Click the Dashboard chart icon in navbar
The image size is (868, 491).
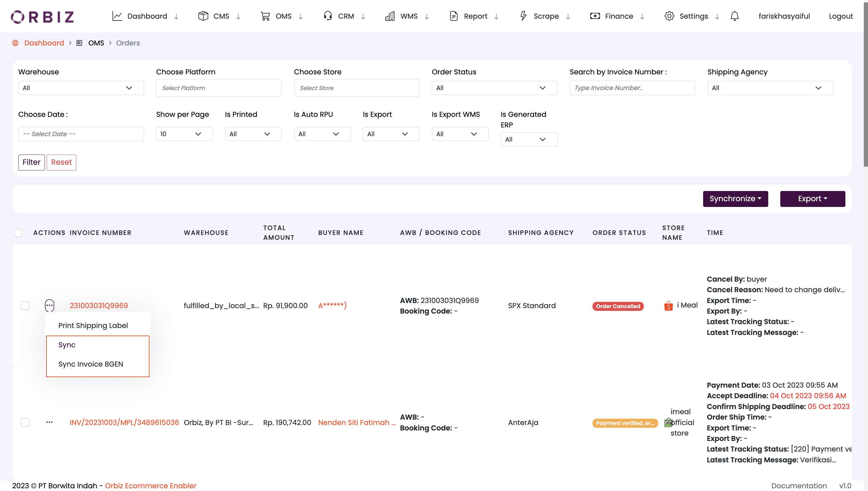click(x=117, y=16)
